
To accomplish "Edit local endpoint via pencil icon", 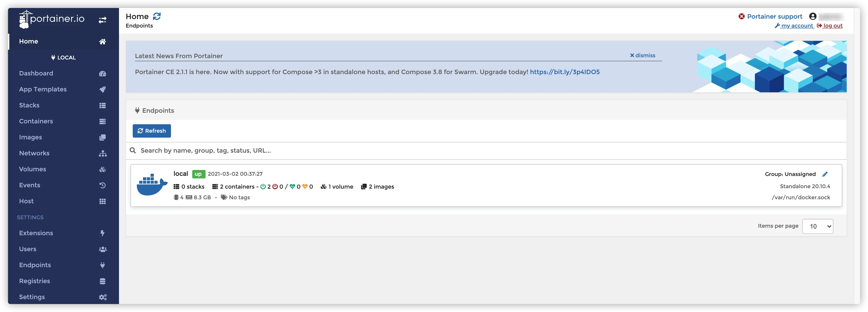I will 824,174.
